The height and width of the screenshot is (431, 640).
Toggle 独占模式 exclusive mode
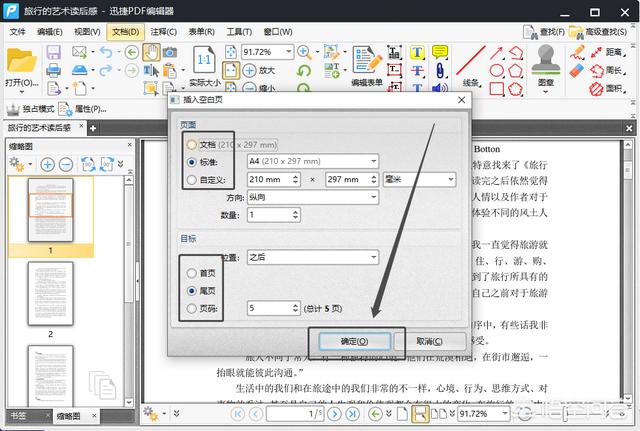click(x=31, y=109)
